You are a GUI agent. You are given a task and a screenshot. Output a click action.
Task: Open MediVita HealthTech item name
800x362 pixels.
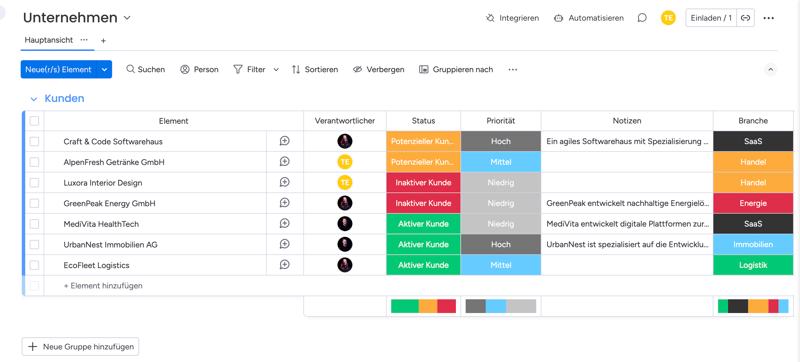tap(101, 224)
